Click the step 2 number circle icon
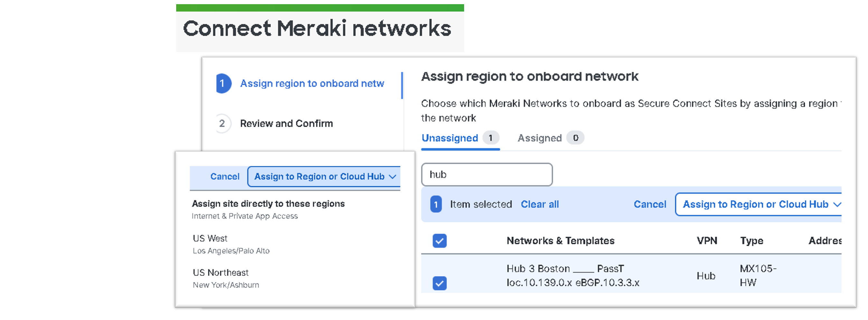868x320 pixels. coord(222,123)
